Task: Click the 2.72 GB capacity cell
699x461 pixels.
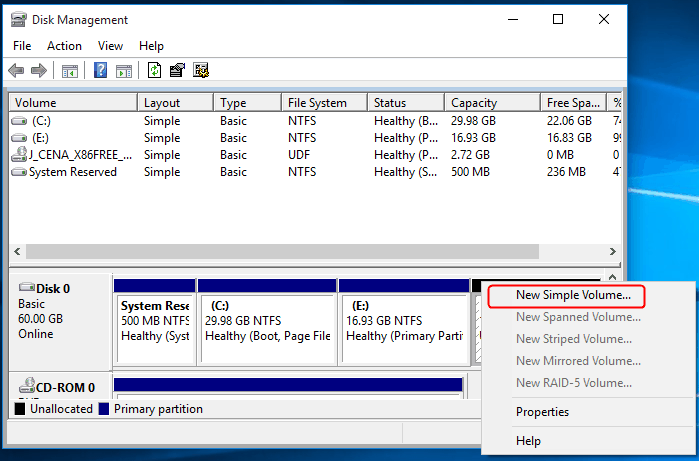Action: click(x=470, y=155)
